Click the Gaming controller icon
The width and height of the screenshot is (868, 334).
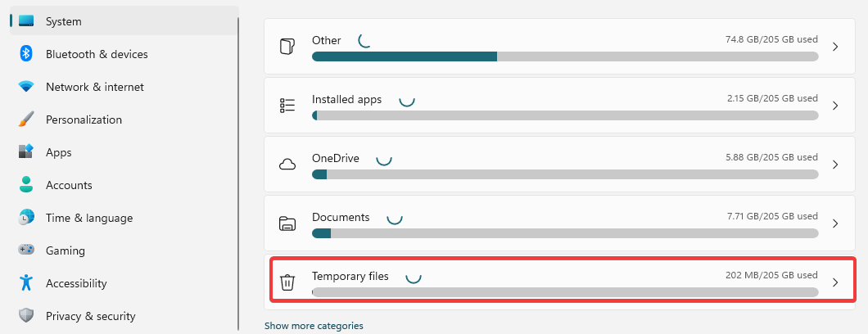click(x=26, y=250)
